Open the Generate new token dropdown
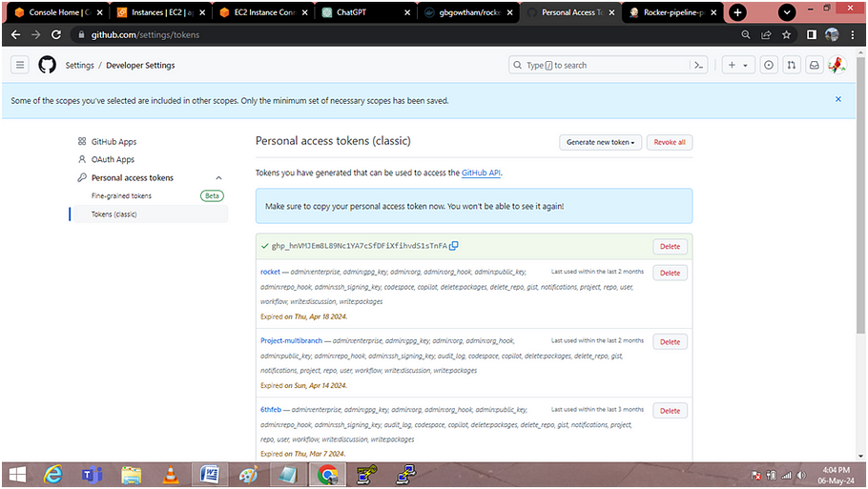 click(600, 142)
